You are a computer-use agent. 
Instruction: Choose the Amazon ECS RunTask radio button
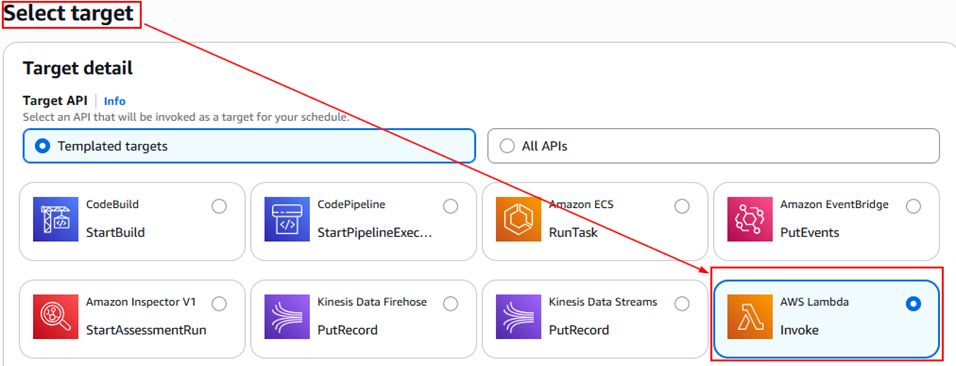682,206
